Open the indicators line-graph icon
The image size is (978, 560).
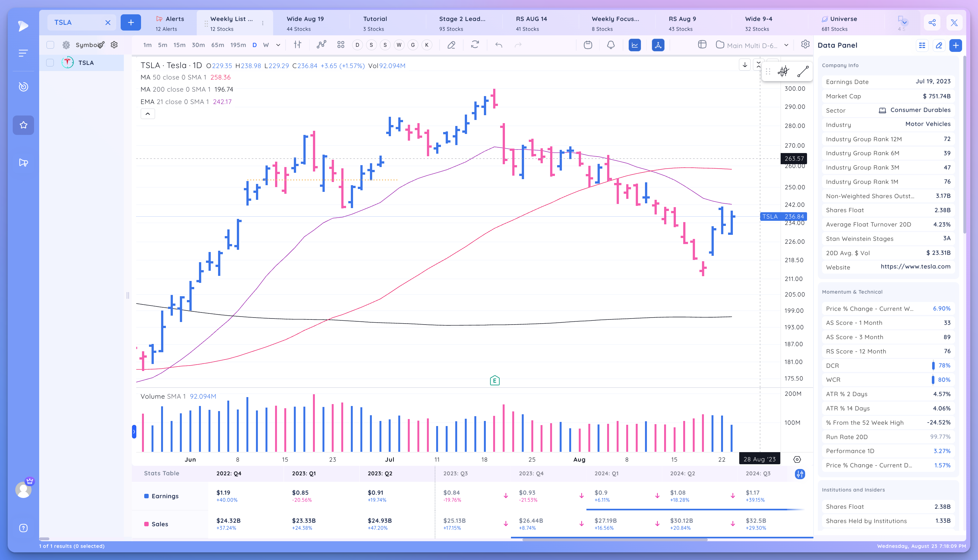coord(321,45)
